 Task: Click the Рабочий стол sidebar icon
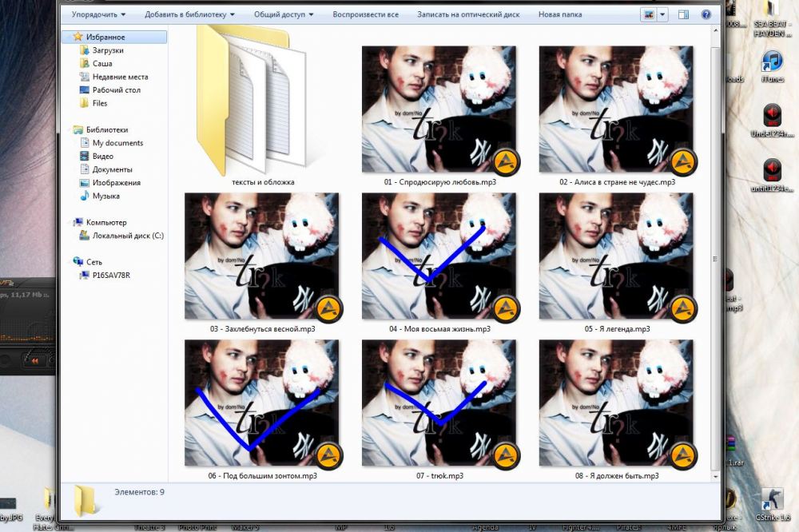point(85,90)
